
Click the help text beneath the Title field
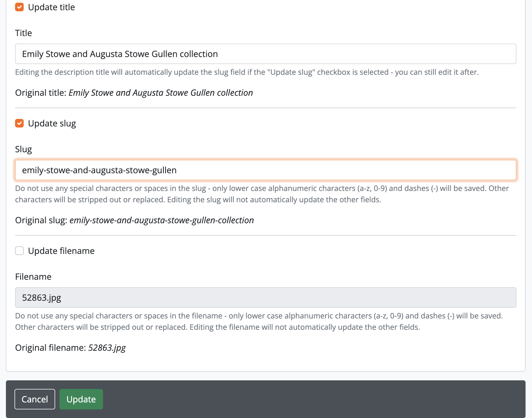pos(247,72)
